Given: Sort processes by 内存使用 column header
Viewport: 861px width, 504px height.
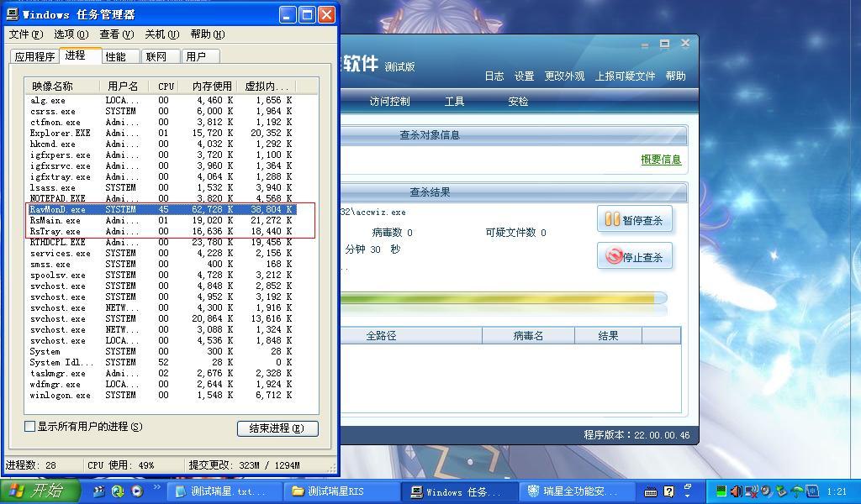Looking at the screenshot, I should pyautogui.click(x=209, y=87).
